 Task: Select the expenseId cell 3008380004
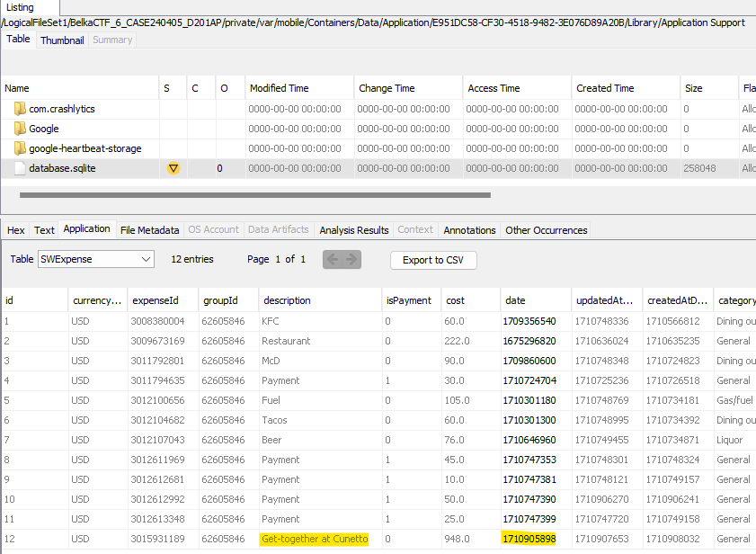[163, 321]
